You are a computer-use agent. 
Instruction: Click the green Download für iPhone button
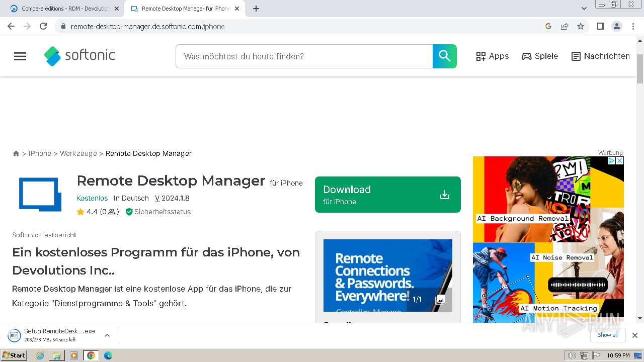coord(388,195)
